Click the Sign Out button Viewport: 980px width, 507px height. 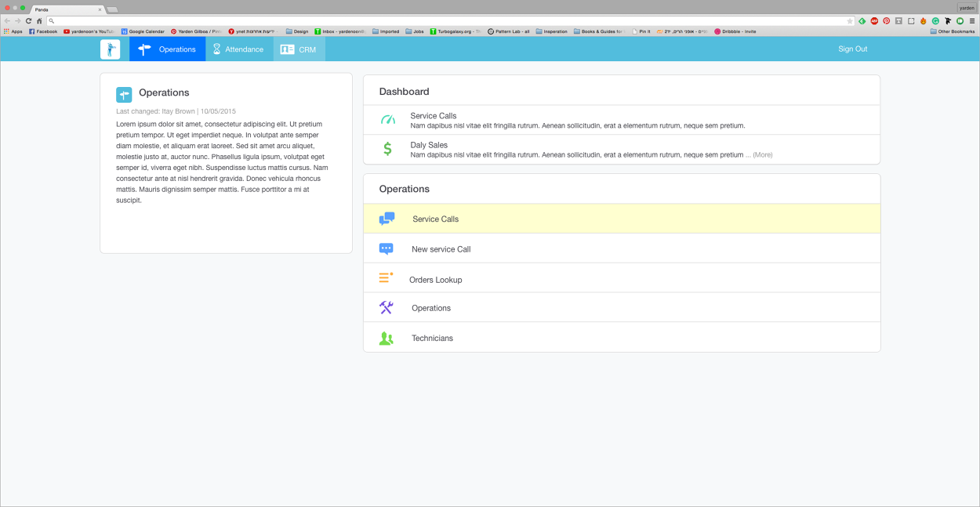point(852,49)
